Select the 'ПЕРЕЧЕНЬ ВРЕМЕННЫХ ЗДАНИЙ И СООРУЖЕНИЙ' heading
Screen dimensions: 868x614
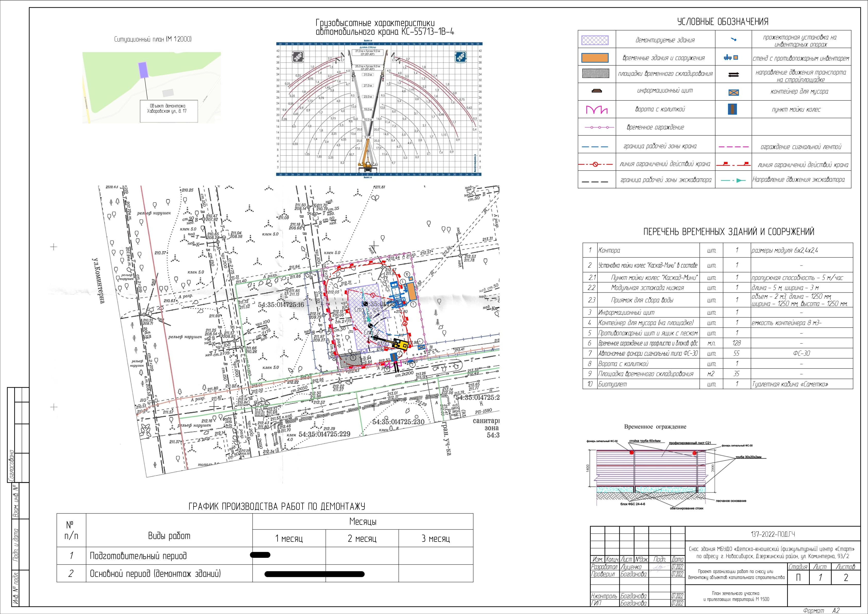[x=729, y=232]
